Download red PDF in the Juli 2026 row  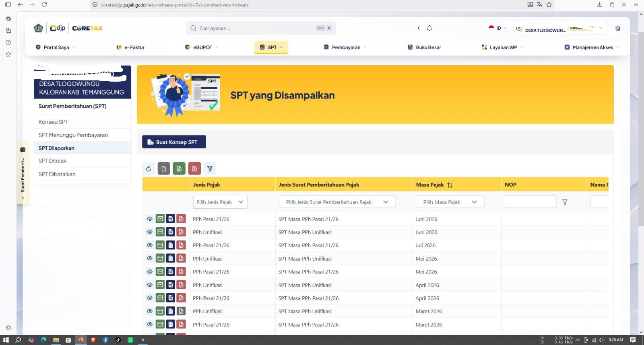[181, 245]
